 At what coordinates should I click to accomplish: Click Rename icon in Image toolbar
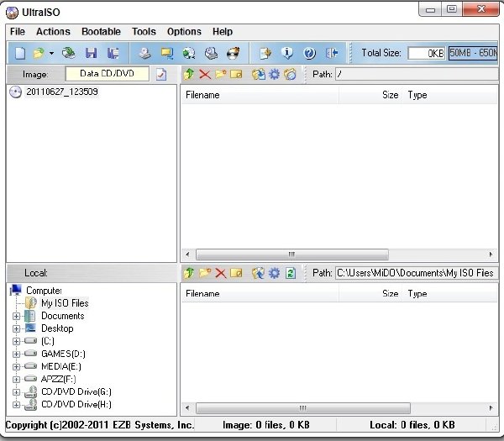[x=236, y=75]
